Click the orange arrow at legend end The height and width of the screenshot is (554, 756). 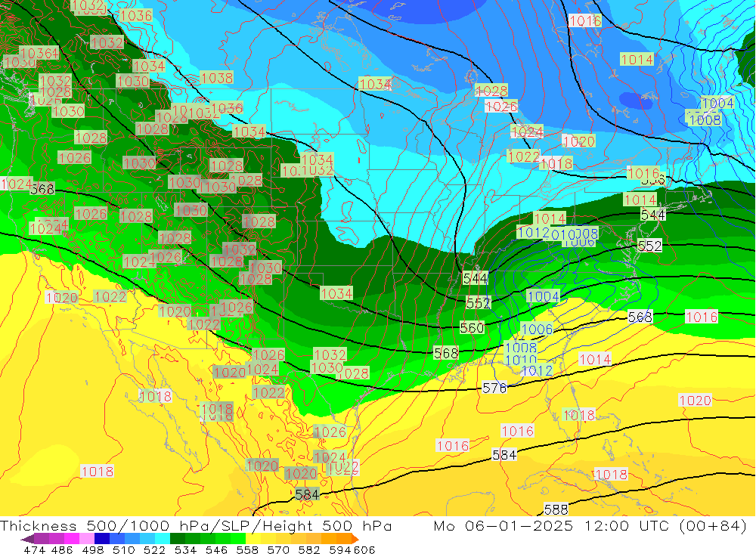(x=355, y=539)
